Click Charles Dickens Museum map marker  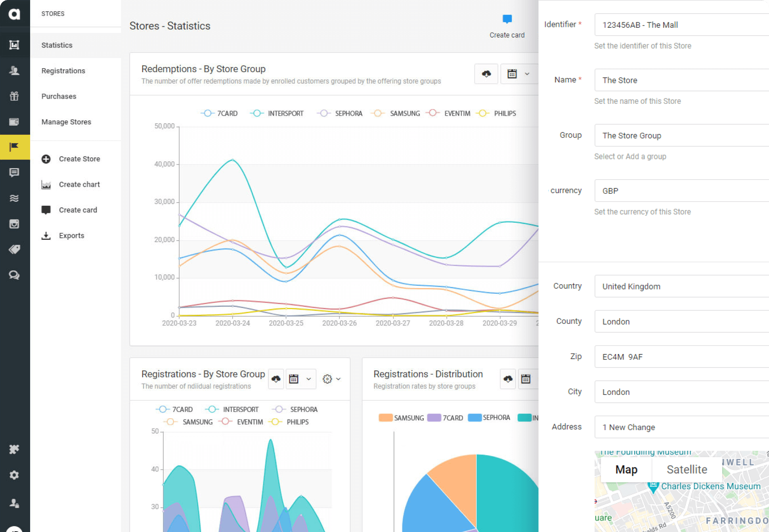653,487
